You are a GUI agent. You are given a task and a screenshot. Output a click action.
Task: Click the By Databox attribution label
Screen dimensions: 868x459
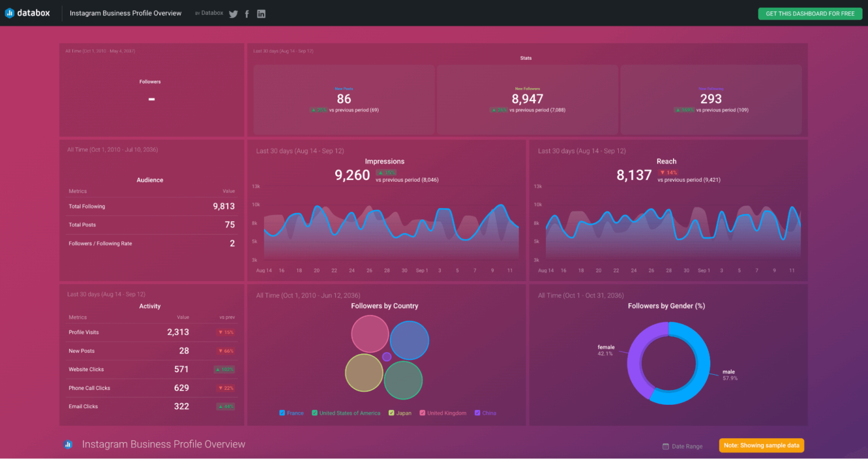tap(209, 12)
